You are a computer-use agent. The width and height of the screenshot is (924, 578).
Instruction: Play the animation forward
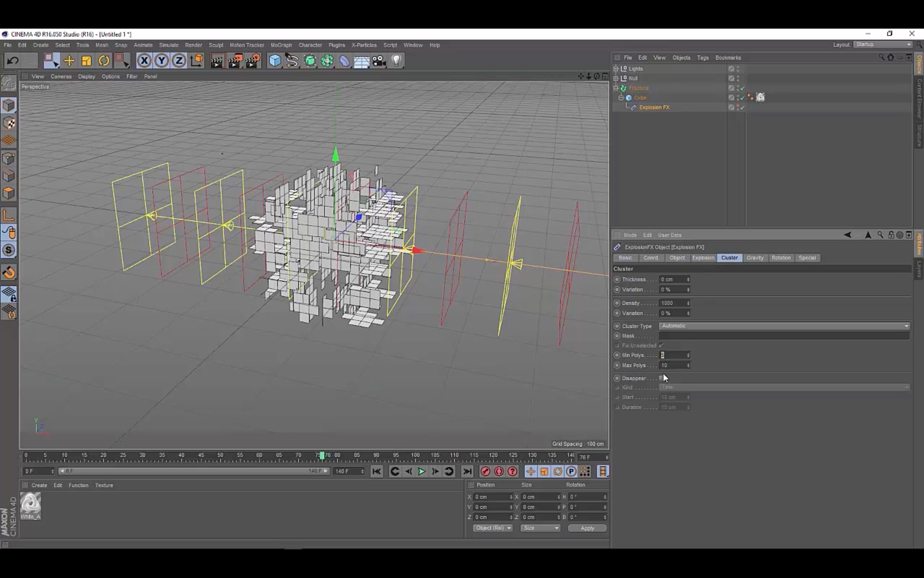click(422, 471)
